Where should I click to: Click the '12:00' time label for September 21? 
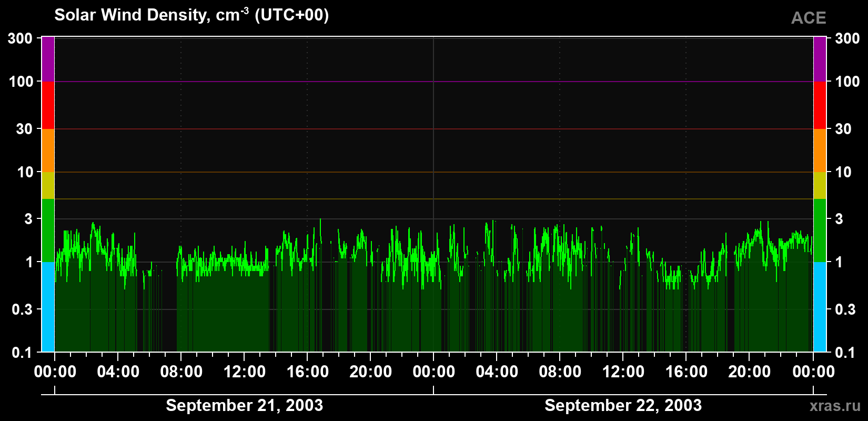(x=245, y=372)
